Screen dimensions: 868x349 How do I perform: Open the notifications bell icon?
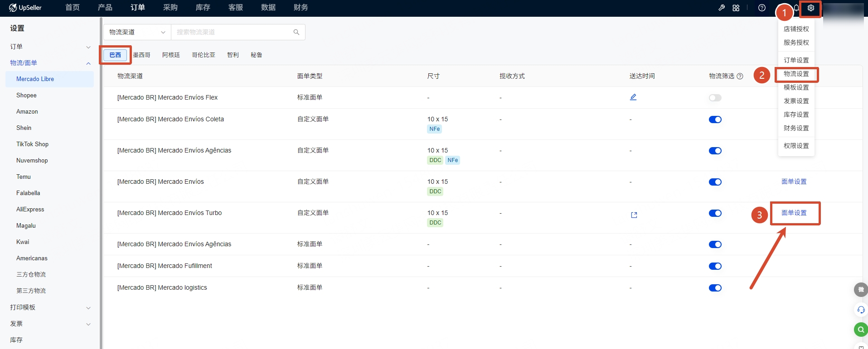(x=796, y=8)
